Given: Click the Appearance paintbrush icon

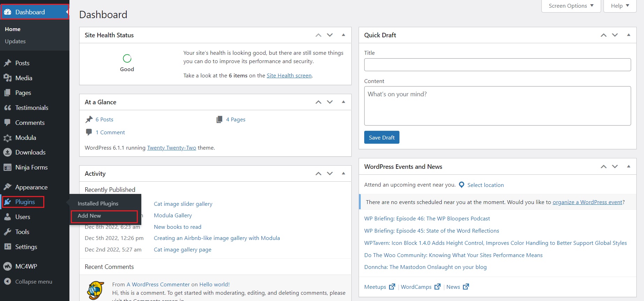Looking at the screenshot, I should (x=7, y=187).
